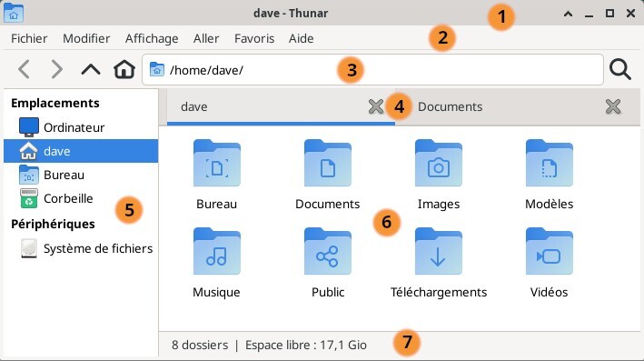644x361 pixels.
Task: Open Ordinateur in the sidebar
Action: coord(81,127)
